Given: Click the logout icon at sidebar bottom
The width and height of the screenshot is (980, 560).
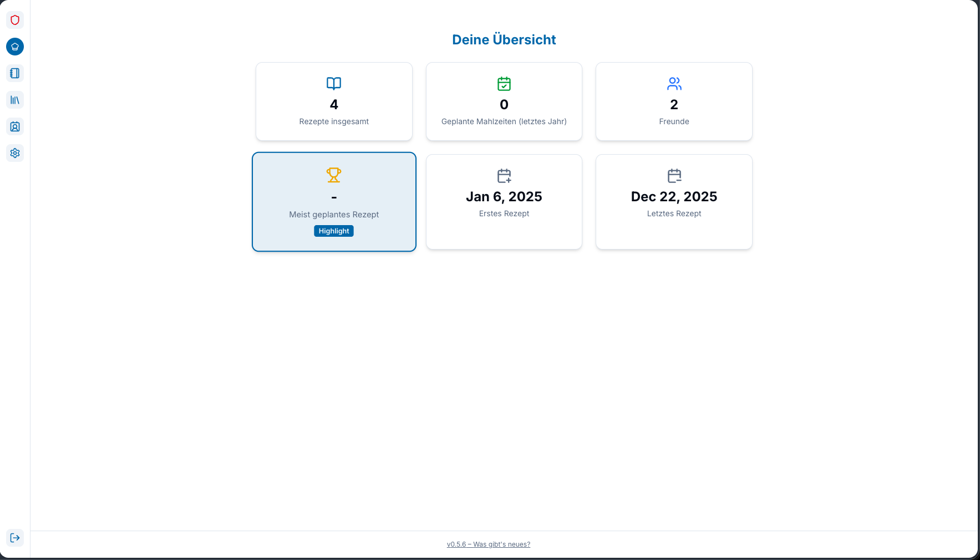Looking at the screenshot, I should [15, 538].
